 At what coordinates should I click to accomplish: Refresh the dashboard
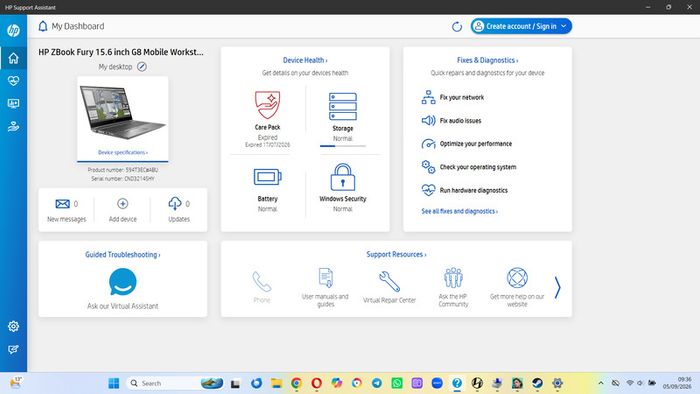pyautogui.click(x=456, y=27)
